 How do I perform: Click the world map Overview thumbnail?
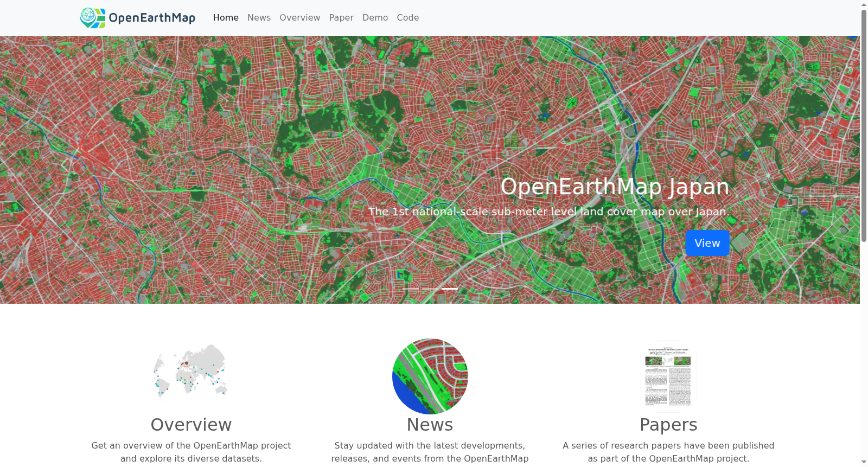[x=191, y=376]
